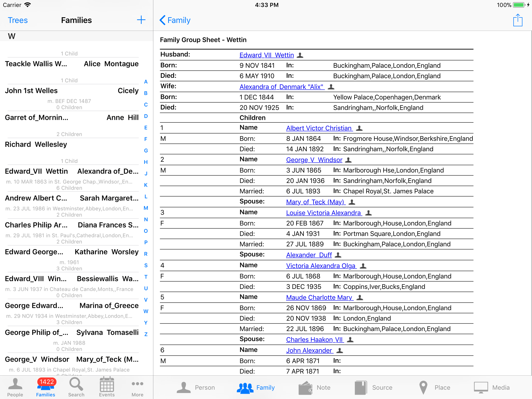Jump to letter S in index
Image resolution: width=532 pixels, height=399 pixels.
pyautogui.click(x=146, y=265)
